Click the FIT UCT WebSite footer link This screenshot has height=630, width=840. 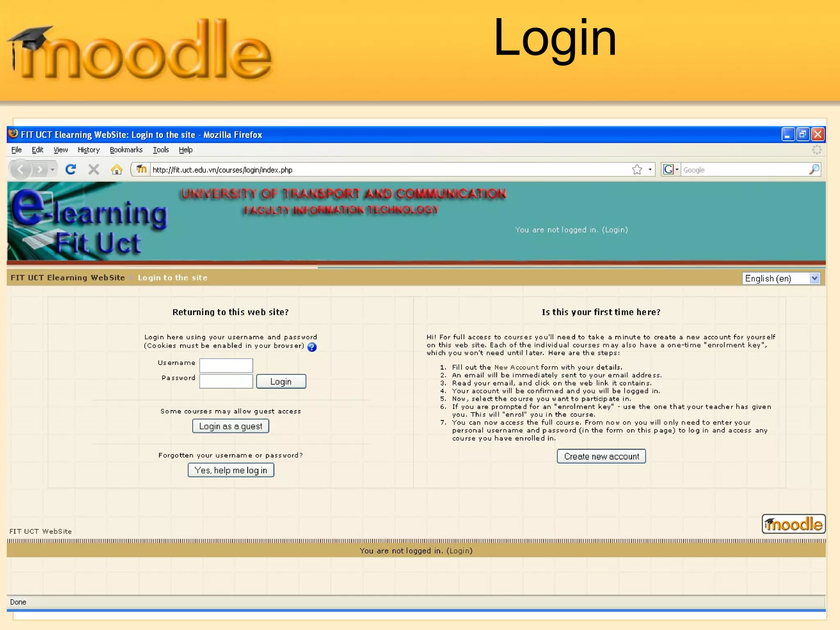click(x=41, y=531)
